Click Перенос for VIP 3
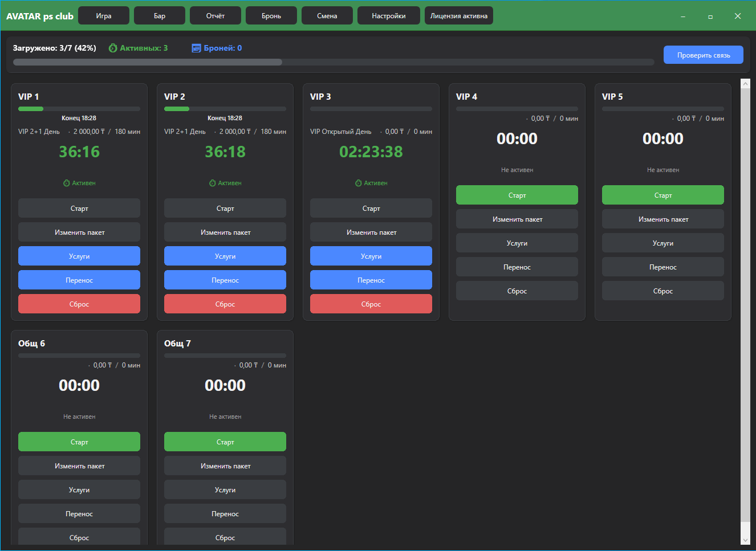Screen dimensions: 756x551 coord(371,280)
